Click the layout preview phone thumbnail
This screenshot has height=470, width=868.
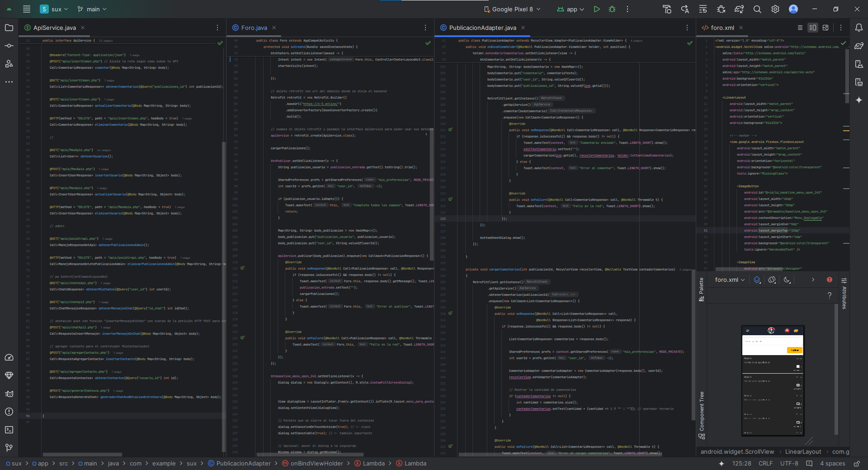[x=773, y=380]
